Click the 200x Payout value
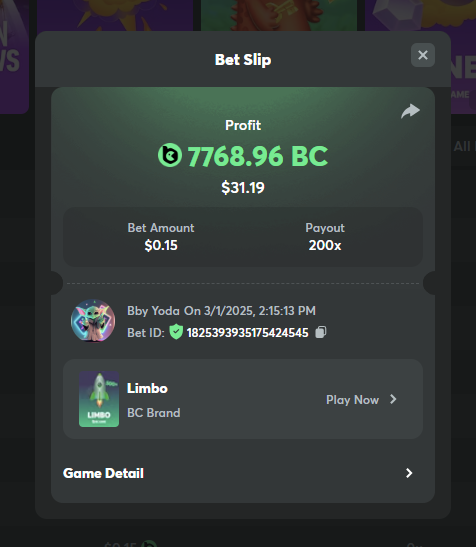This screenshot has height=547, width=476. click(325, 245)
